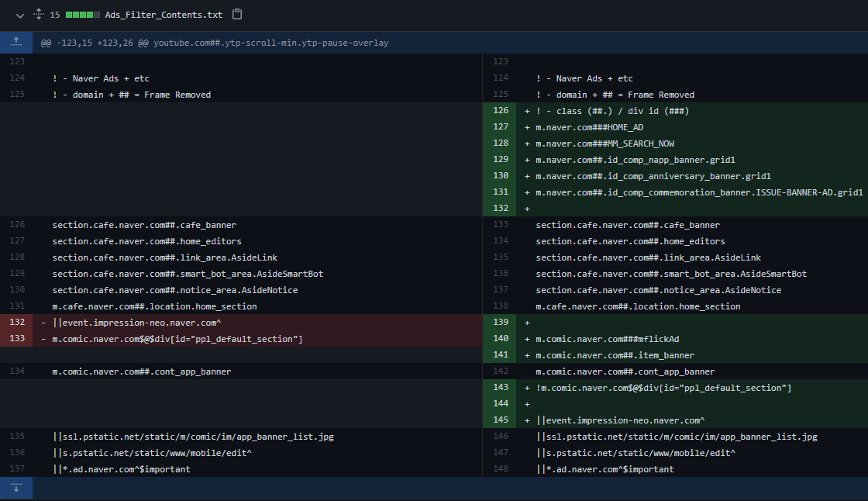
Task: Click left line 129 .smart_bot_area.AsideSmartBot
Action: 188,274
